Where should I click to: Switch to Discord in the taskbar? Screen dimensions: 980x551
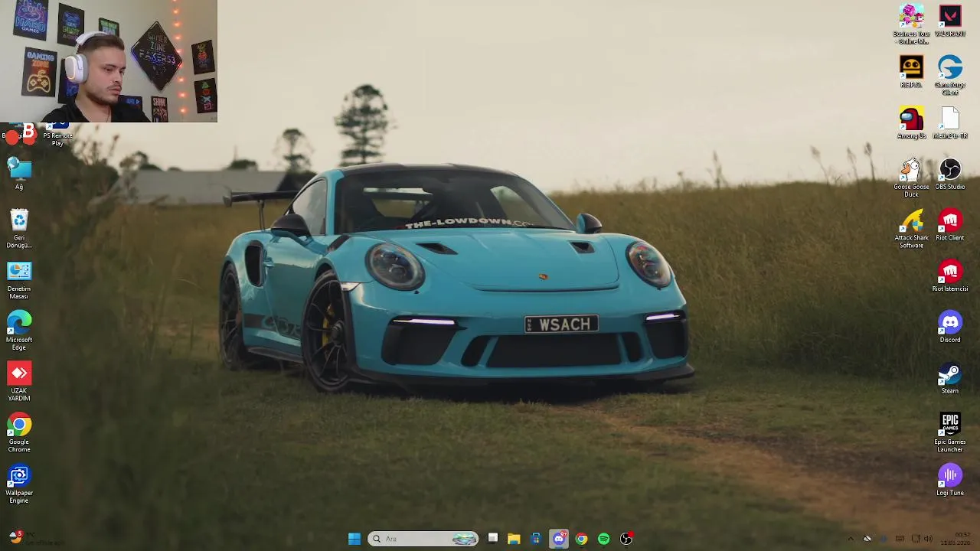click(559, 539)
